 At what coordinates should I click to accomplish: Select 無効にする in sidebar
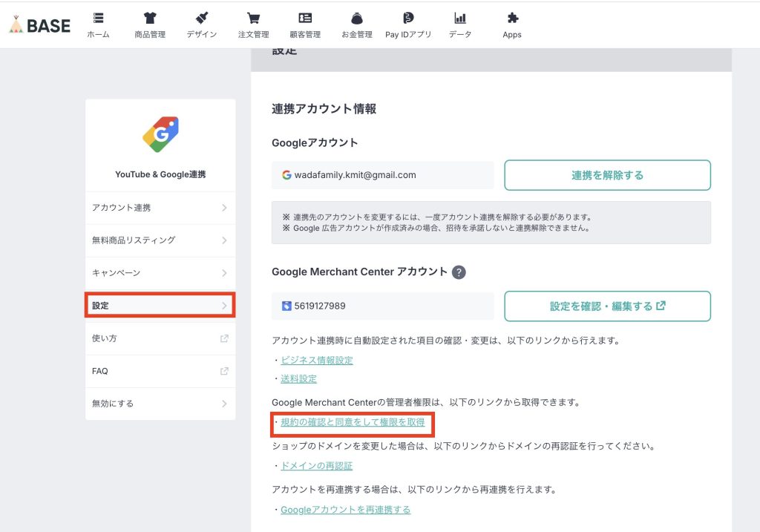tap(160, 404)
